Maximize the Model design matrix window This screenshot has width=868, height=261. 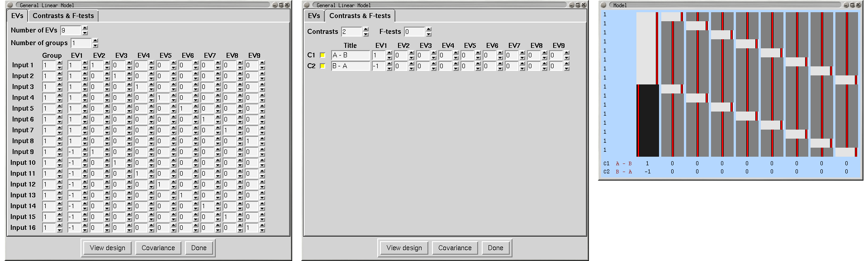(852, 5)
